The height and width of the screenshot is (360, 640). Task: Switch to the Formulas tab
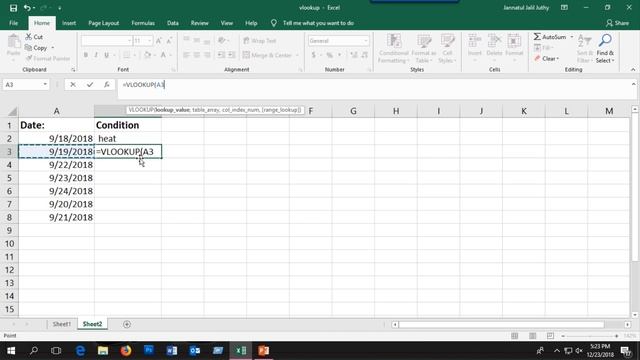[143, 23]
